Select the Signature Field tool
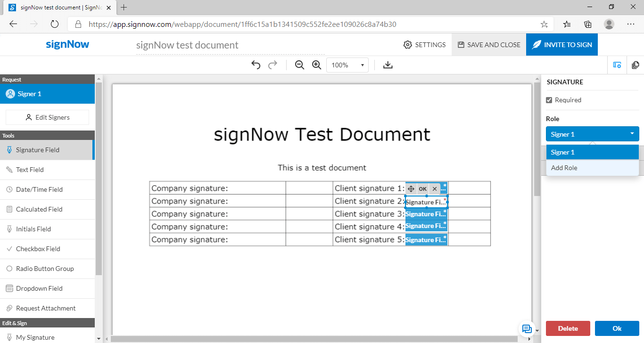This screenshot has width=644, height=343. click(x=47, y=150)
